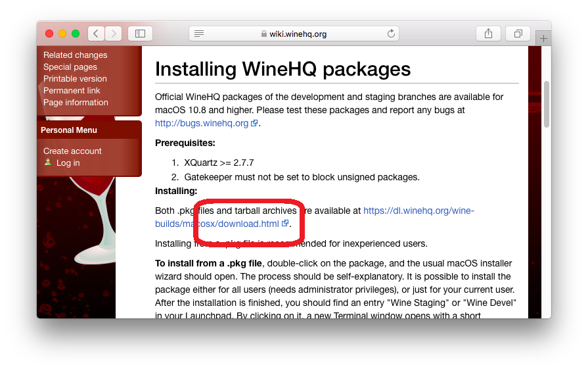Open Printable version link

click(75, 78)
